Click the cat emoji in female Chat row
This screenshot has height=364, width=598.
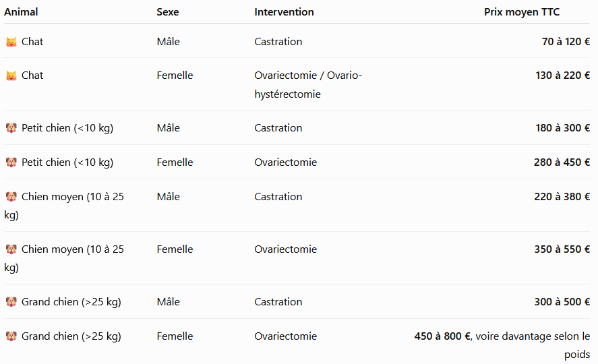click(x=11, y=76)
